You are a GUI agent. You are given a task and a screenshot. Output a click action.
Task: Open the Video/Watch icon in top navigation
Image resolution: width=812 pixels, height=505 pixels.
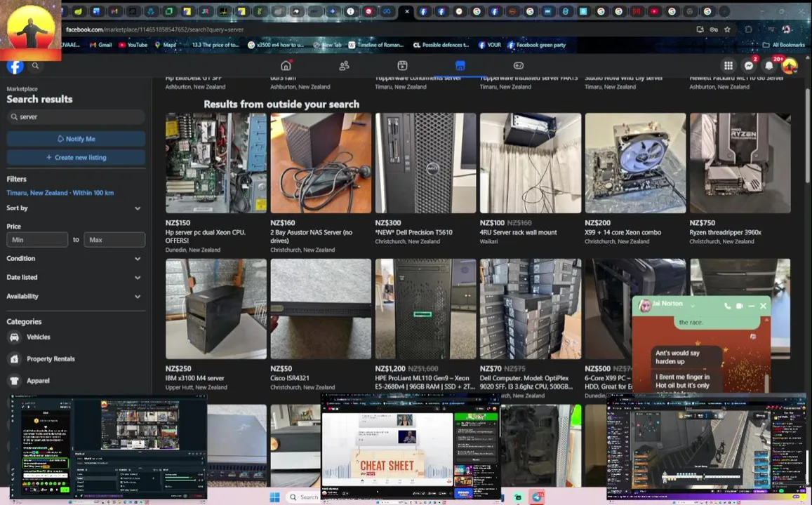pos(402,66)
